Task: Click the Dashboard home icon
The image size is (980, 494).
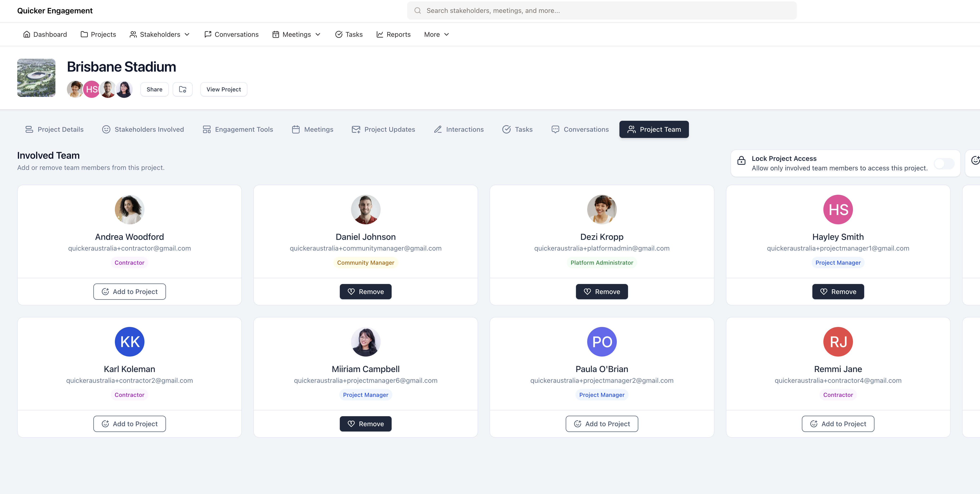Action: pos(27,34)
